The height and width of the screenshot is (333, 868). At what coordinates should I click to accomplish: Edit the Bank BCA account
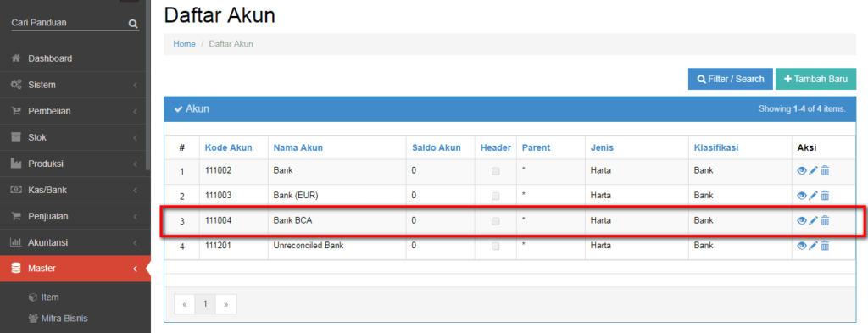click(813, 220)
